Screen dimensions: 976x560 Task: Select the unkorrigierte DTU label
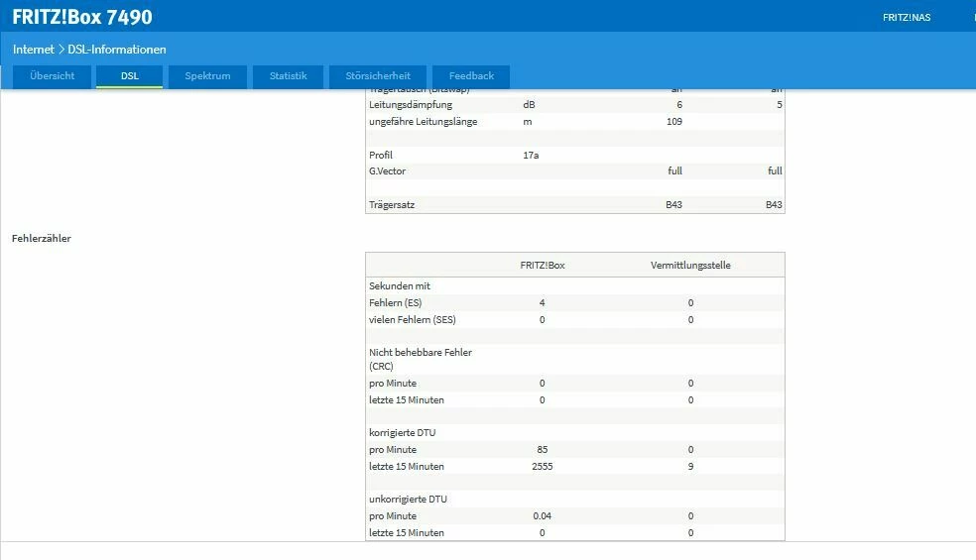(408, 499)
